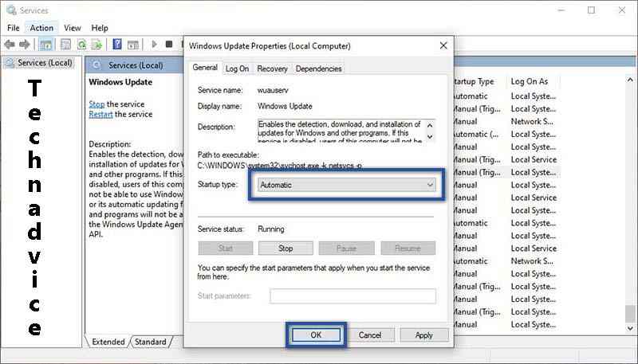Click the greyed-out Resume button
638x364 pixels.
pyautogui.click(x=408, y=249)
